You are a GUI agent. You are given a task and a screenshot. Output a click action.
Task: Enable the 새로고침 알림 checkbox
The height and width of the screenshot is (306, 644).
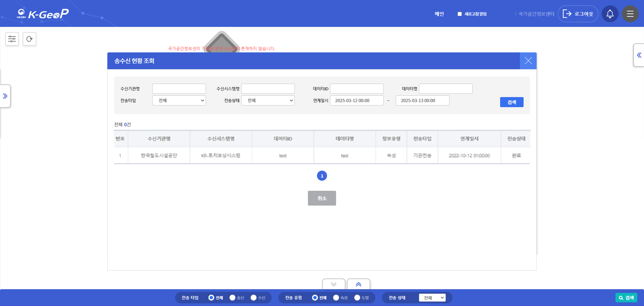click(x=460, y=14)
